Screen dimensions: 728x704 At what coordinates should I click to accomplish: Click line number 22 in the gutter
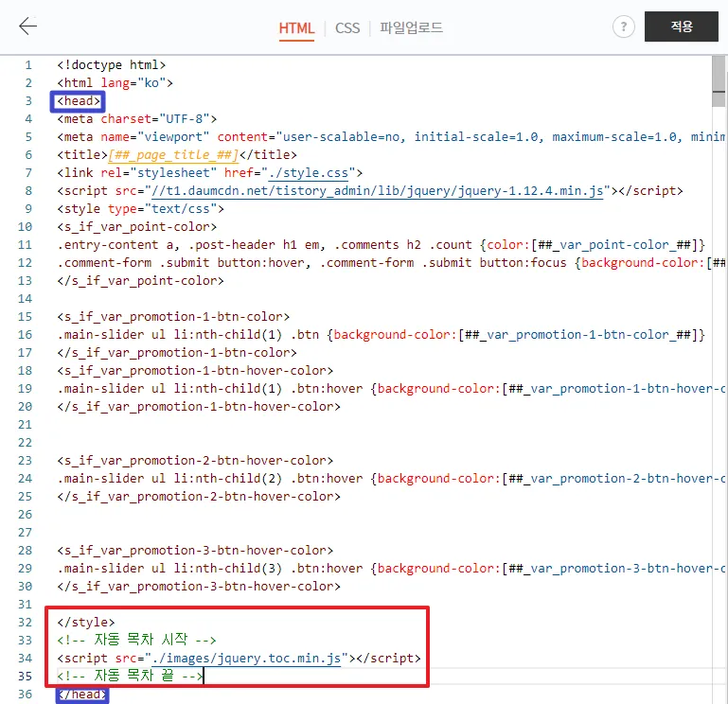point(25,443)
